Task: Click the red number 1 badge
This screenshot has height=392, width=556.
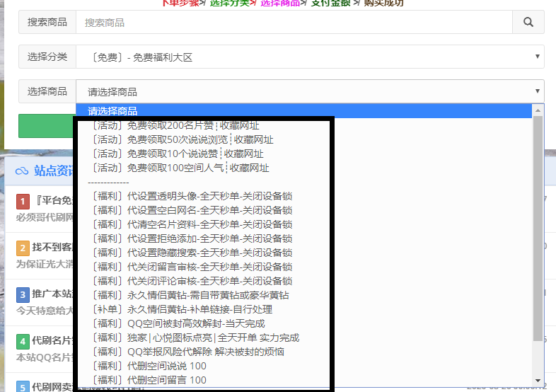Action: (23, 202)
